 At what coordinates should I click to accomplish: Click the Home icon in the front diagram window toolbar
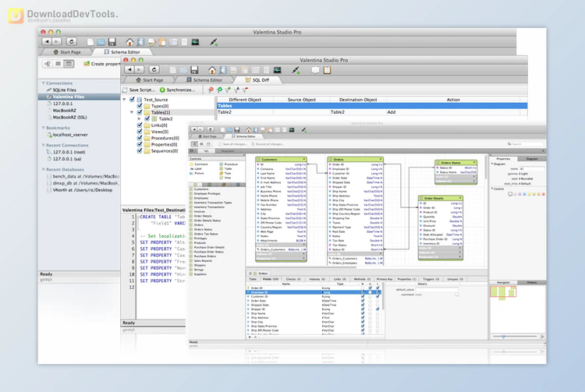tap(248, 129)
